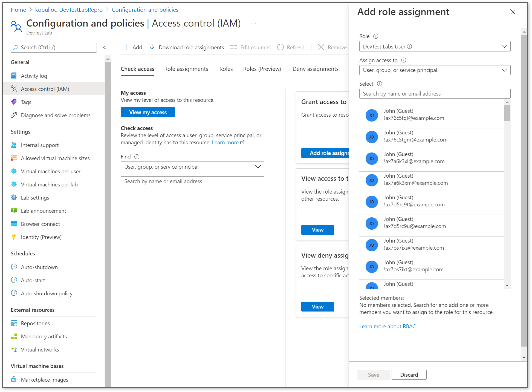Open Lab settings
The height and width of the screenshot is (392, 532).
pyautogui.click(x=35, y=197)
